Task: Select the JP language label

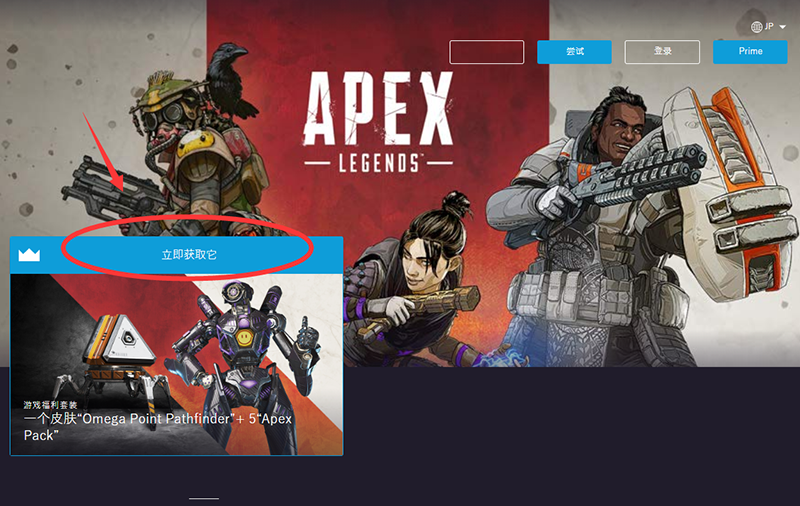Action: [x=769, y=26]
